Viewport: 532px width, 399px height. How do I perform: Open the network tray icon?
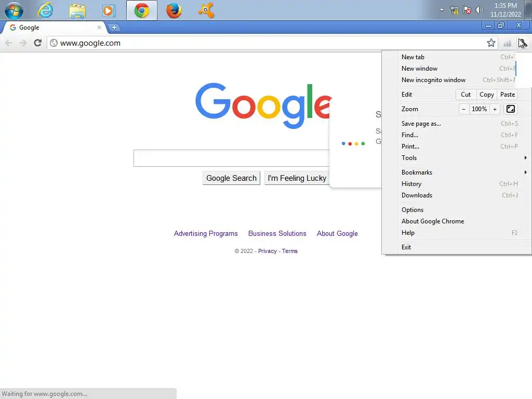point(454,10)
